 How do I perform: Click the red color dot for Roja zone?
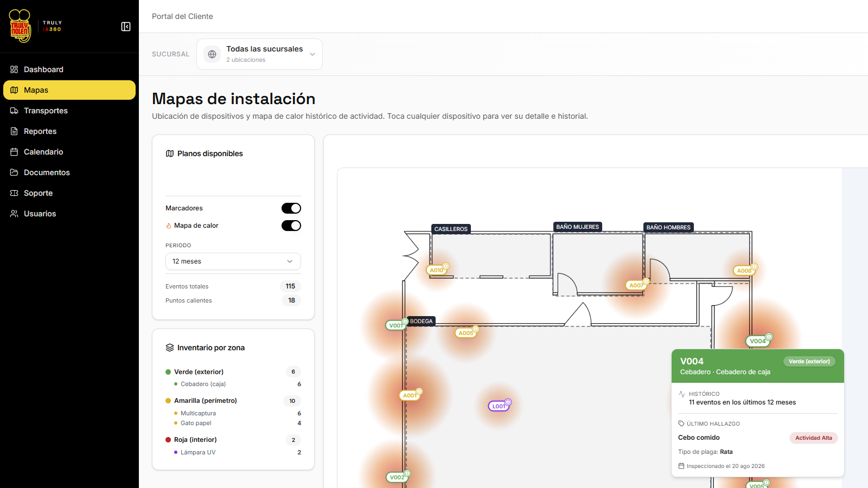pyautogui.click(x=168, y=440)
